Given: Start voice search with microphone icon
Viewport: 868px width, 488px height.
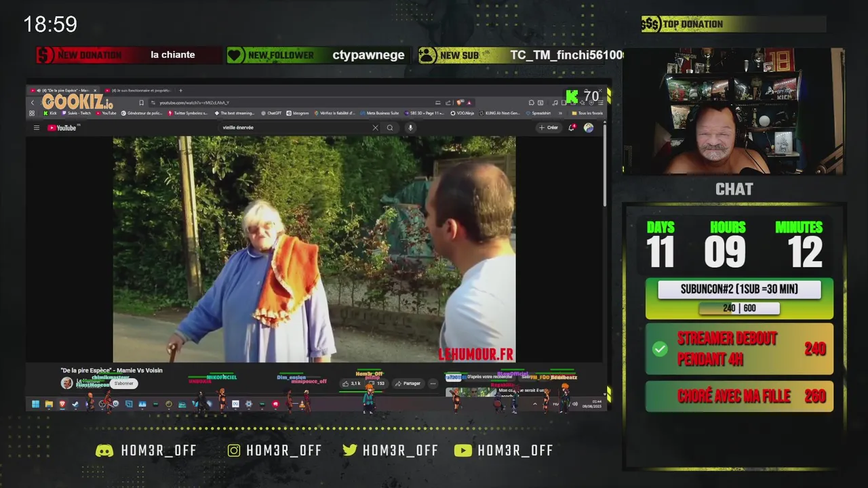Looking at the screenshot, I should [410, 127].
